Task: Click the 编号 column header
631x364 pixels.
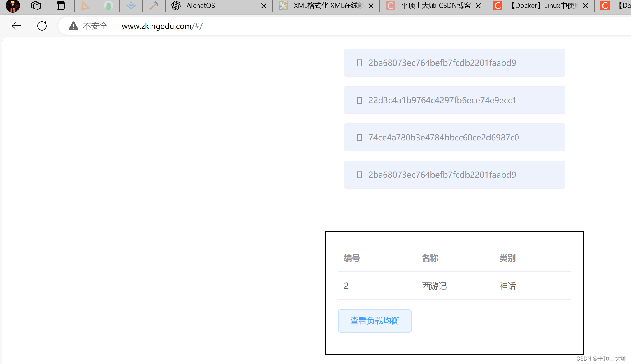Action: pos(352,258)
